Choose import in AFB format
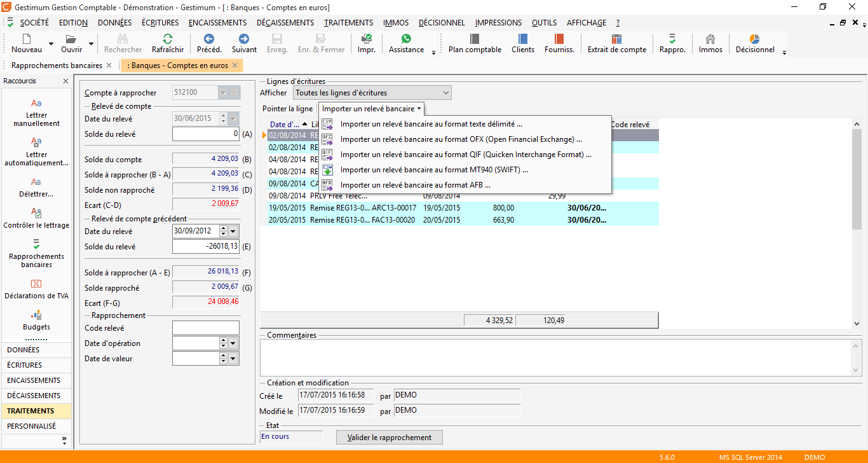This screenshot has width=868, height=463. click(x=465, y=185)
